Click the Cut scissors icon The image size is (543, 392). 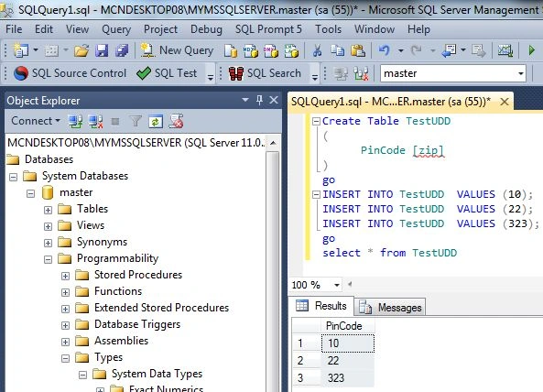click(317, 50)
